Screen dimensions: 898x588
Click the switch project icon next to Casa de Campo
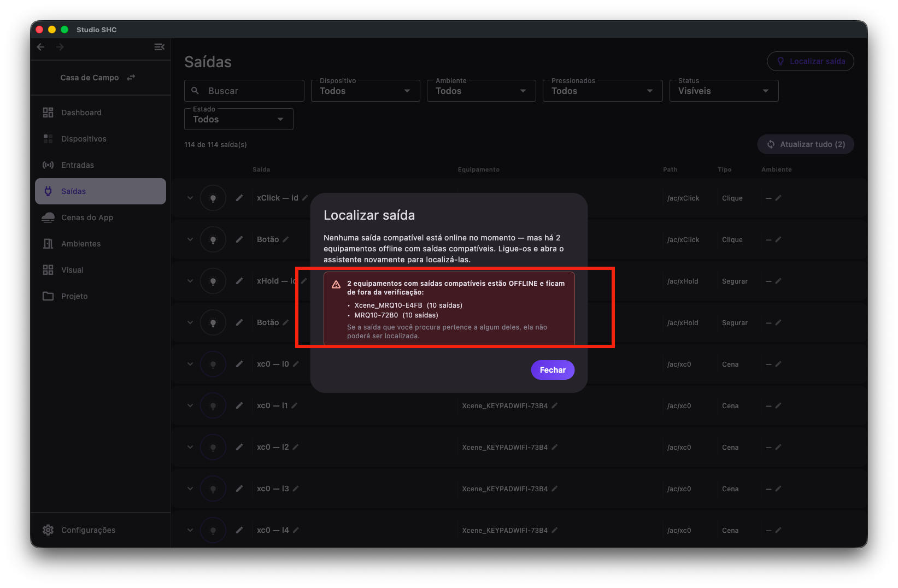coord(131,78)
